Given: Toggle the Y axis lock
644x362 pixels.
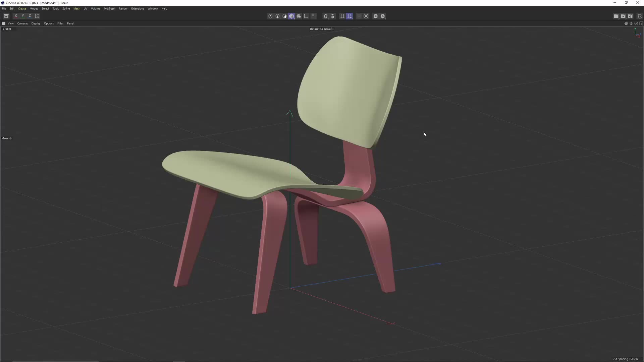Looking at the screenshot, I should (x=22, y=16).
